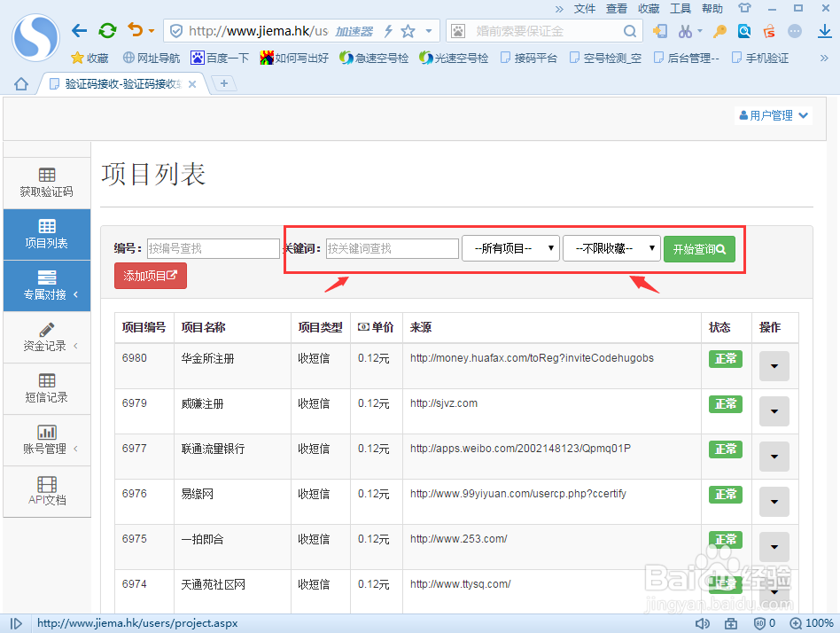Click the 联通流量银行 project name
Viewport: 840px width, 633px height.
214,449
